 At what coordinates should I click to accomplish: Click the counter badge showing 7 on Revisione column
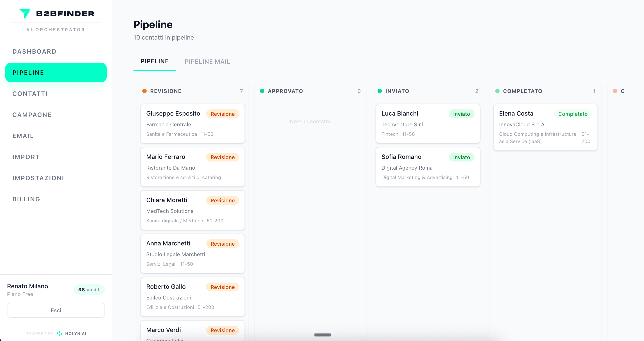click(241, 91)
